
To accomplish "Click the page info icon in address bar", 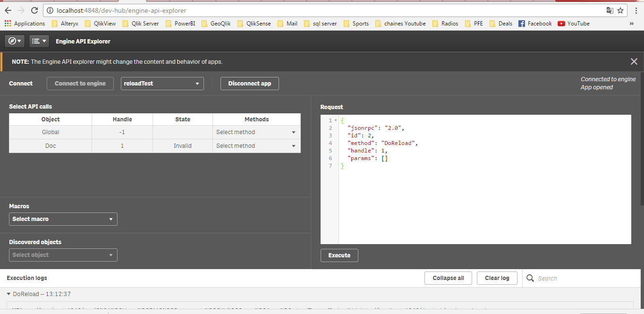I will coord(50,10).
